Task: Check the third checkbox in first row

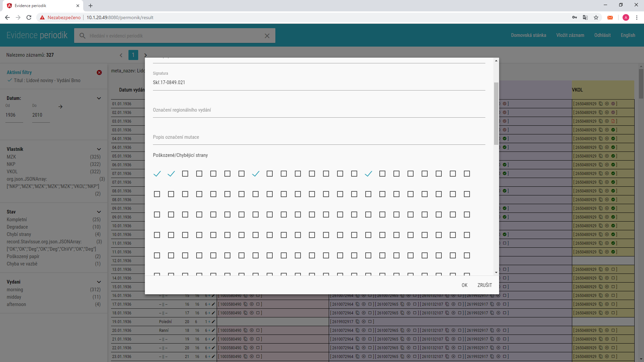Action: pyautogui.click(x=185, y=174)
